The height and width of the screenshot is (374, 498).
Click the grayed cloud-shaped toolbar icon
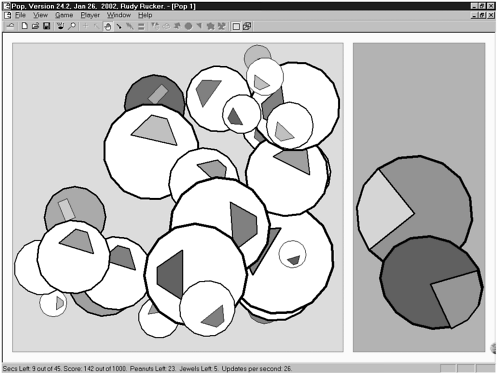coord(166,26)
